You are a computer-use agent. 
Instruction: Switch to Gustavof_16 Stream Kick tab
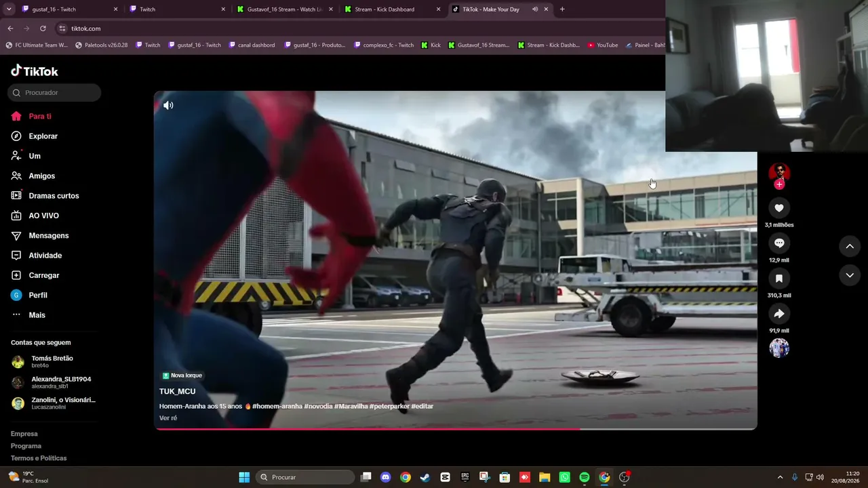coord(285,9)
